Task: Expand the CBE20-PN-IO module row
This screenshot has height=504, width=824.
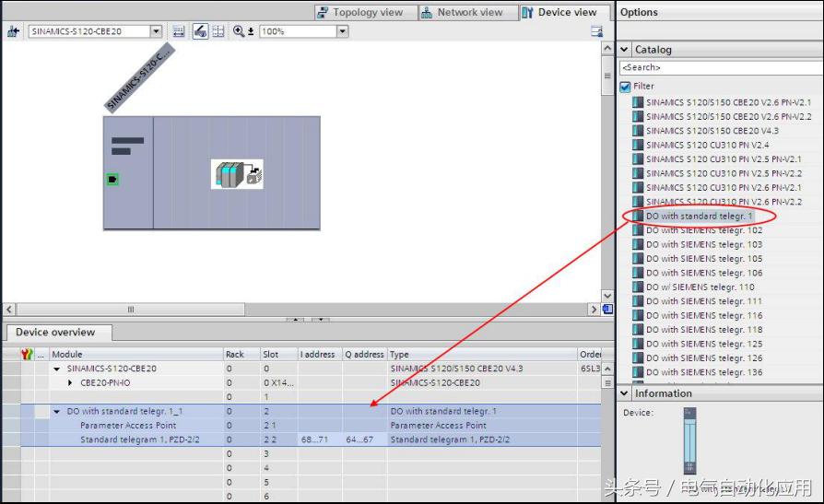Action: click(x=71, y=382)
